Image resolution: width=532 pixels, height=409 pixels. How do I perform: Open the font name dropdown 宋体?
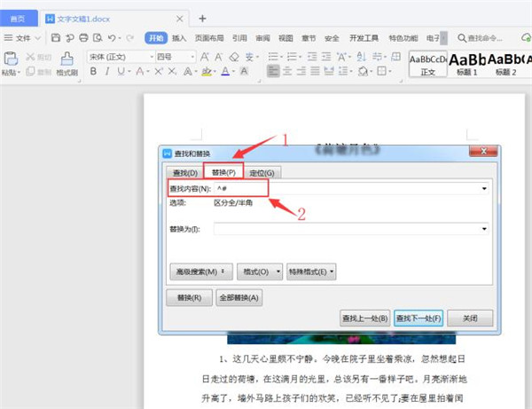118,57
